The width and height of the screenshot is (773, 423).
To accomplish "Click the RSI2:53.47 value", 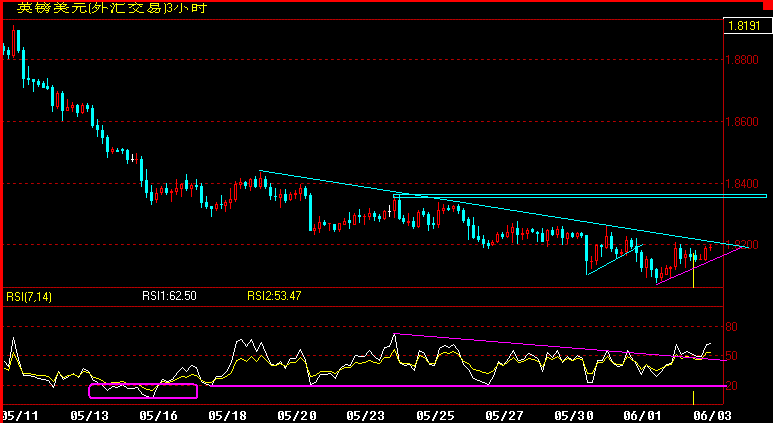I will 274,296.
